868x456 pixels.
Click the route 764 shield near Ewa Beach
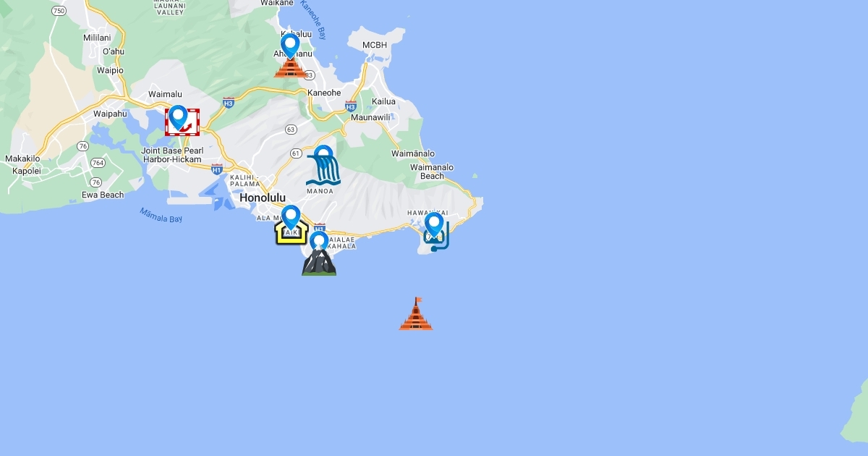click(97, 163)
